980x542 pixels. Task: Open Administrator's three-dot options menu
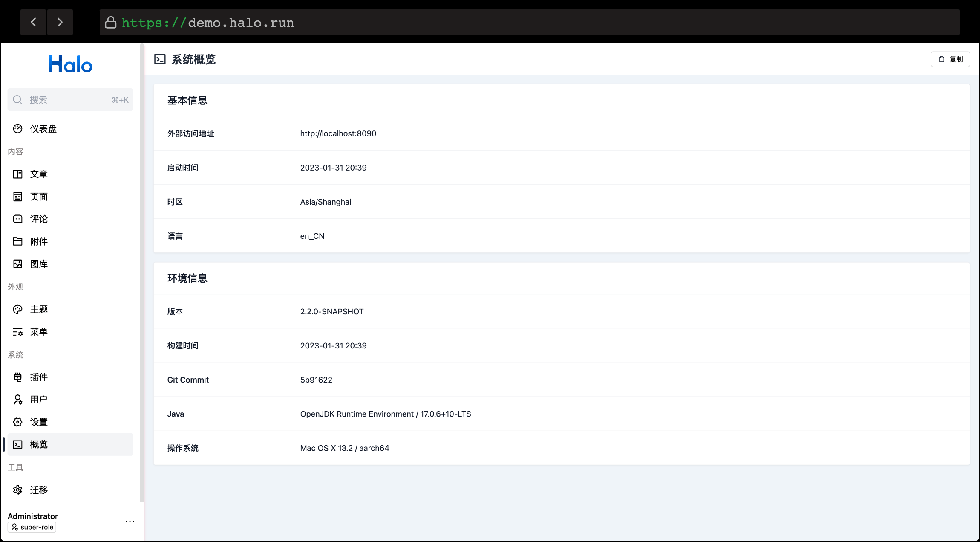pos(130,521)
